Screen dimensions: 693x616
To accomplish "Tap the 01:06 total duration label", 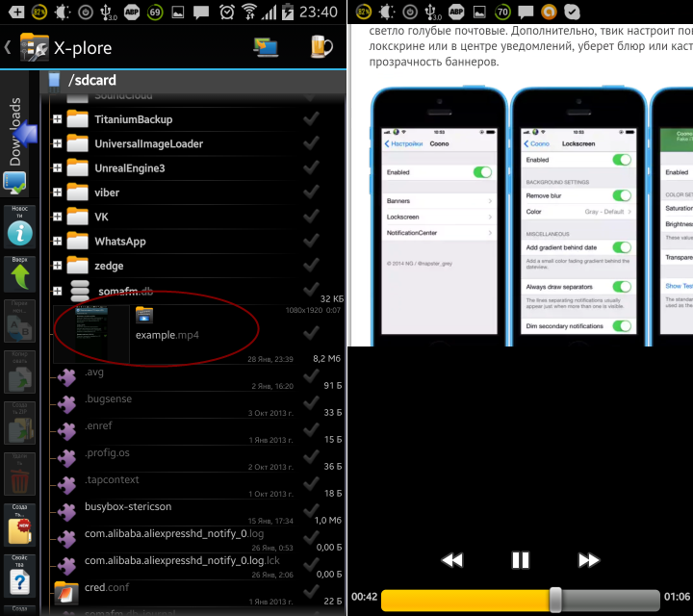I will click(677, 597).
